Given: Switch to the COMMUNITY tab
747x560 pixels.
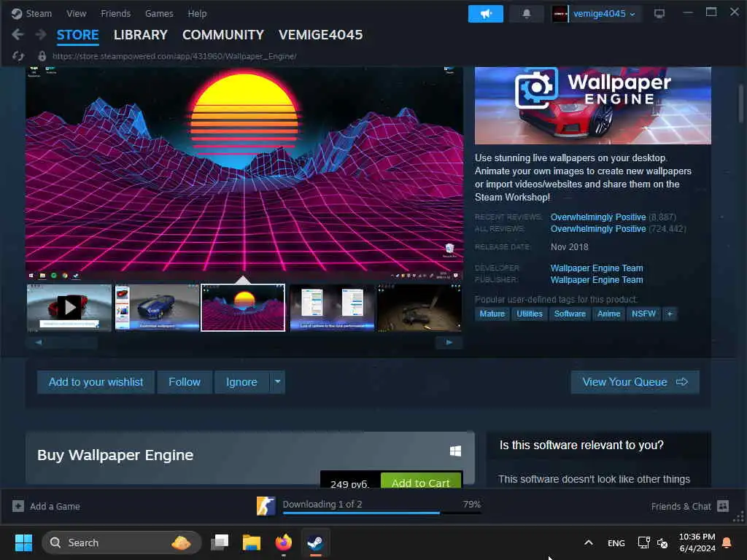Looking at the screenshot, I should tap(223, 35).
